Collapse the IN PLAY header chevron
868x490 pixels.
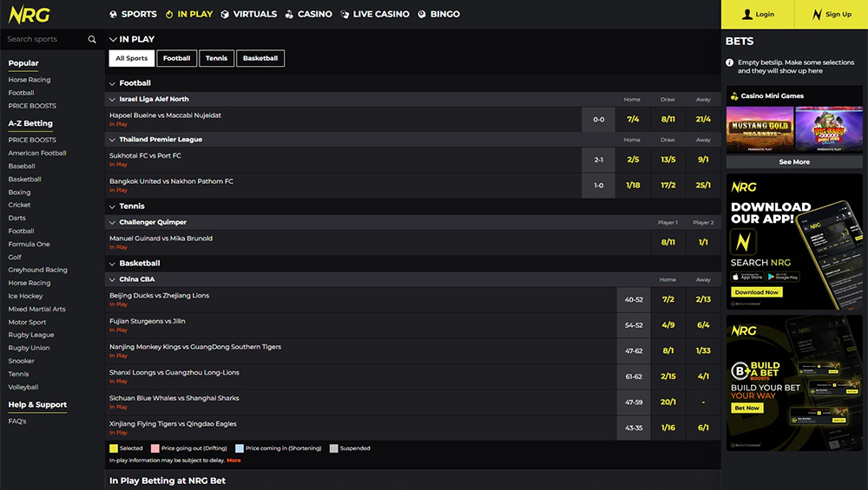coord(113,39)
